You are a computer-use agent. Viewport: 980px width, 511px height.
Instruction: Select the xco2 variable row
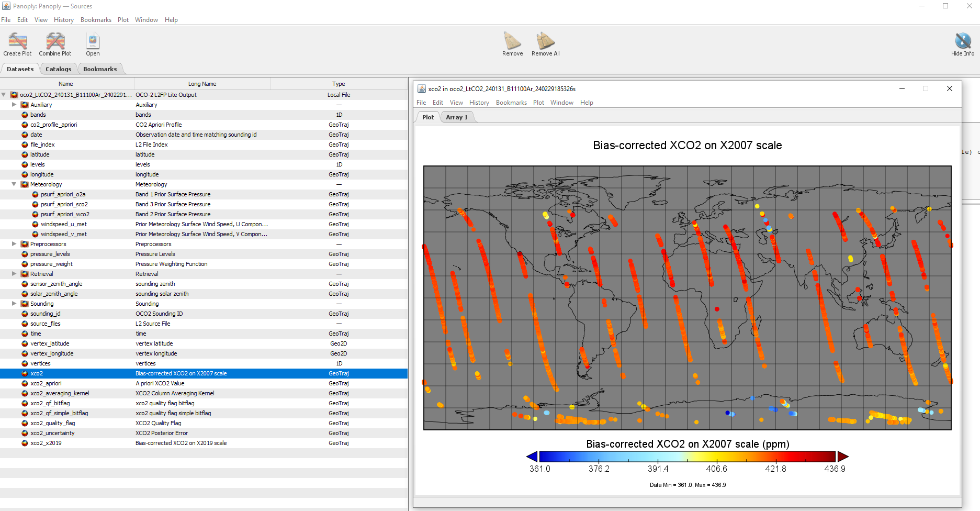(204, 373)
